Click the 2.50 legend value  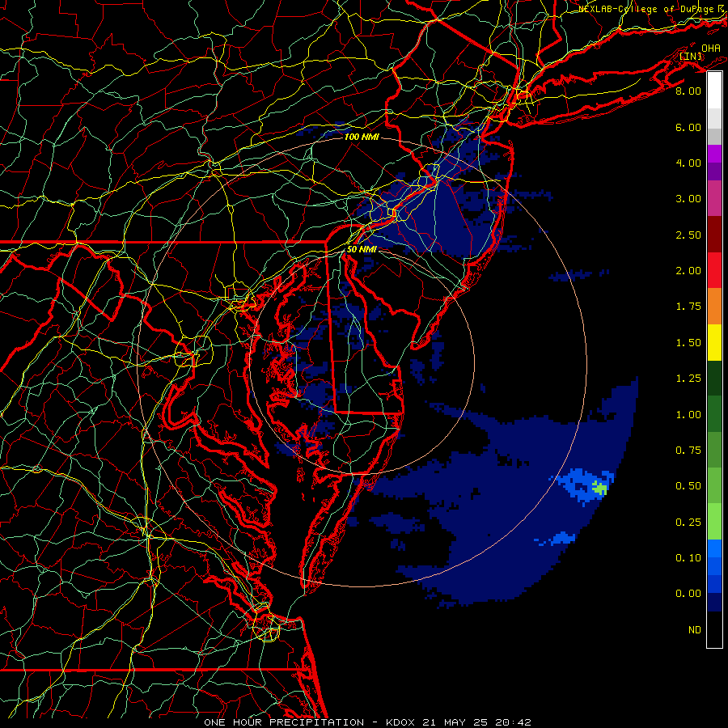pyautogui.click(x=688, y=235)
